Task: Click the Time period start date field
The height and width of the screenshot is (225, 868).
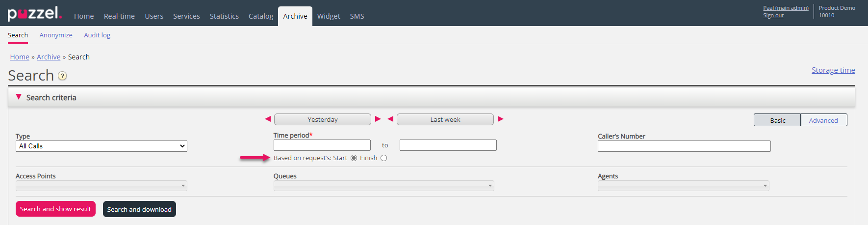Action: tap(322, 145)
